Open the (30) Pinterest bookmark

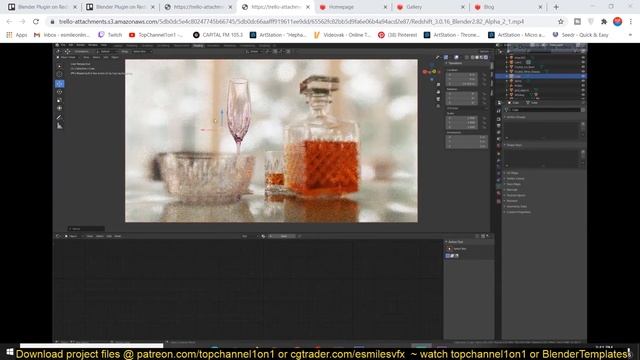398,35
